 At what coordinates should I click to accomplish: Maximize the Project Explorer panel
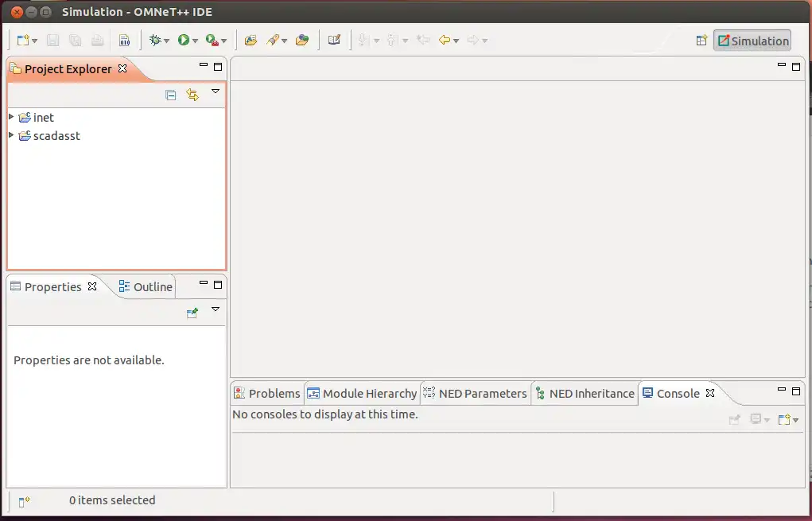(218, 66)
